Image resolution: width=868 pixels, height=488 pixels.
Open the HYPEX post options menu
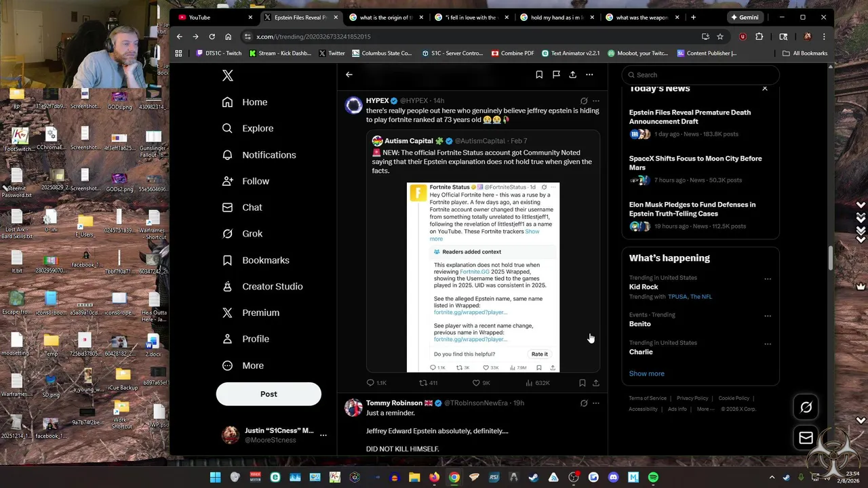pos(595,101)
